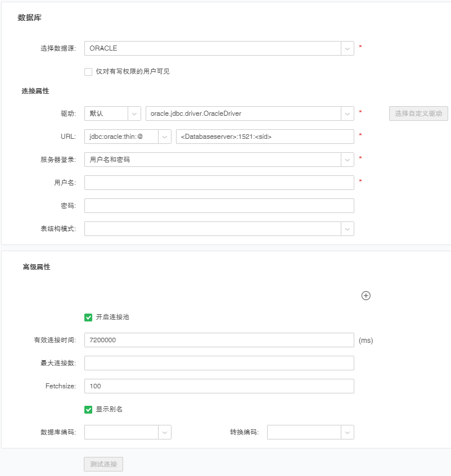
Task: Toggle the 显示别名 checkbox
Action: pyautogui.click(x=88, y=410)
